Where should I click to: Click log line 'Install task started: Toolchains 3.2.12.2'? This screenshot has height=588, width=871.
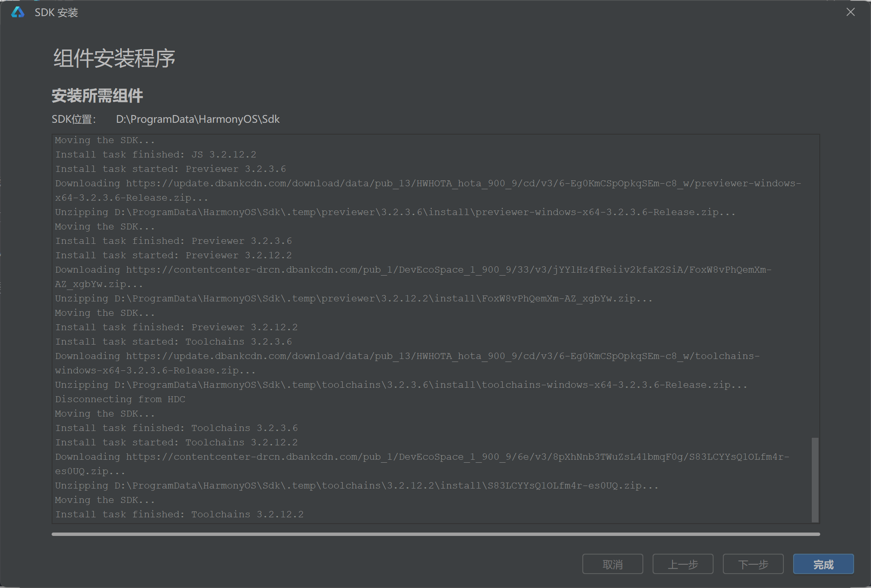point(176,442)
